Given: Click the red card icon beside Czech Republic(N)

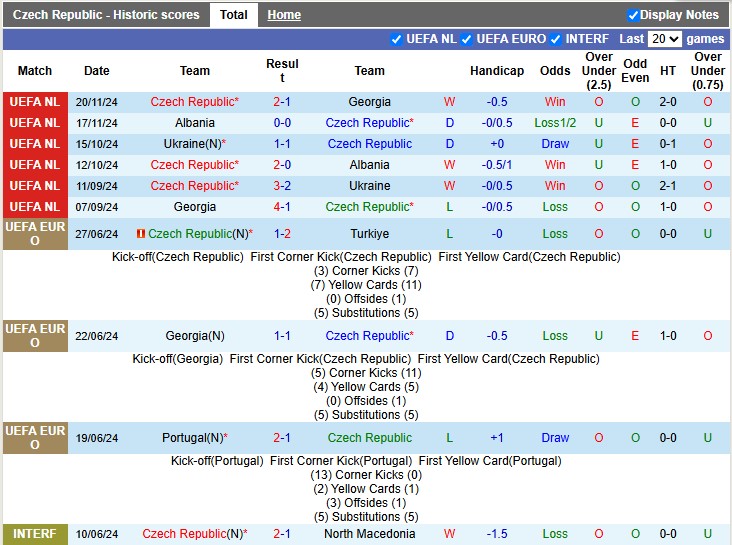Looking at the screenshot, I should coord(141,234).
